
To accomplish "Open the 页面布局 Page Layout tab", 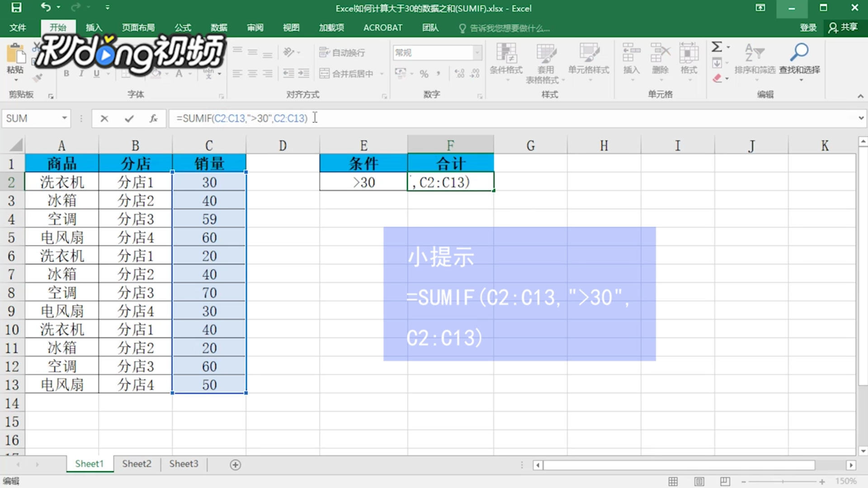I will (x=138, y=28).
